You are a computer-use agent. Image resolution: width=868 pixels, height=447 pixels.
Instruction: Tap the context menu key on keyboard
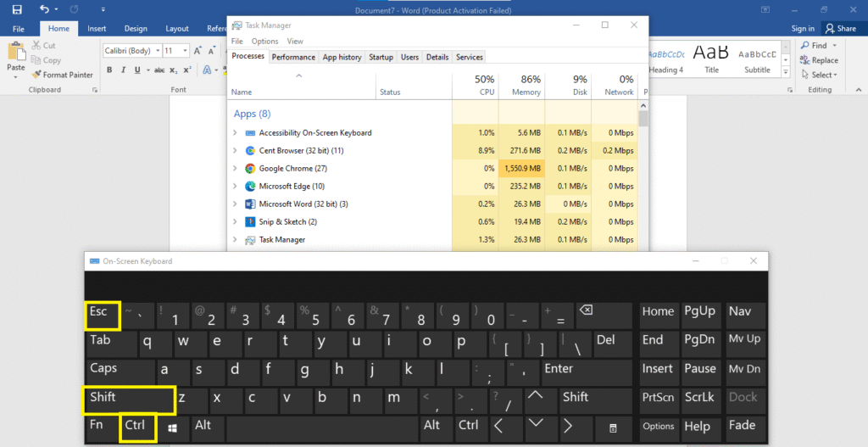click(612, 428)
